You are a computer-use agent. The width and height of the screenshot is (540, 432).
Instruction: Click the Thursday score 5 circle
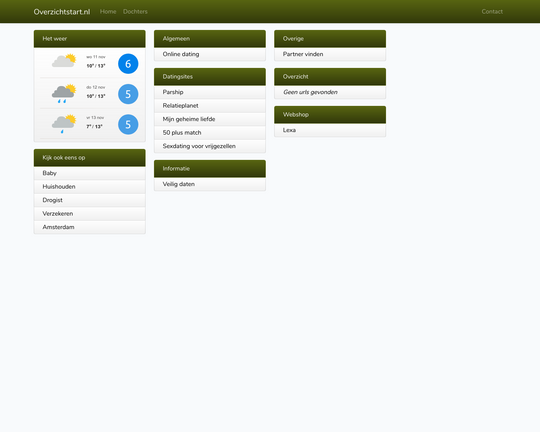(x=128, y=94)
